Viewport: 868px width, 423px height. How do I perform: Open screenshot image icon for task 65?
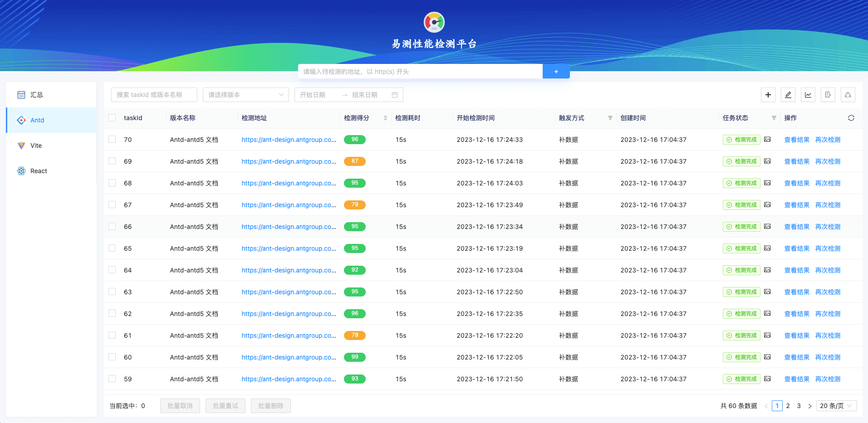click(x=767, y=248)
